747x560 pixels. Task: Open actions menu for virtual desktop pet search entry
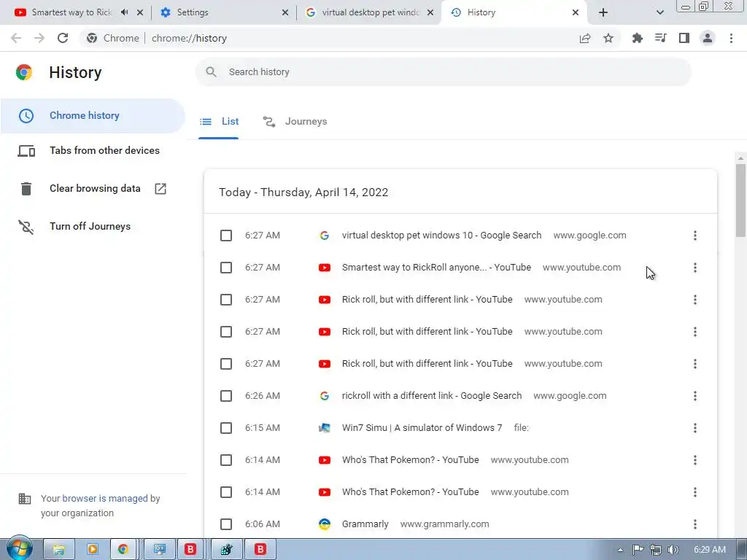tap(695, 236)
